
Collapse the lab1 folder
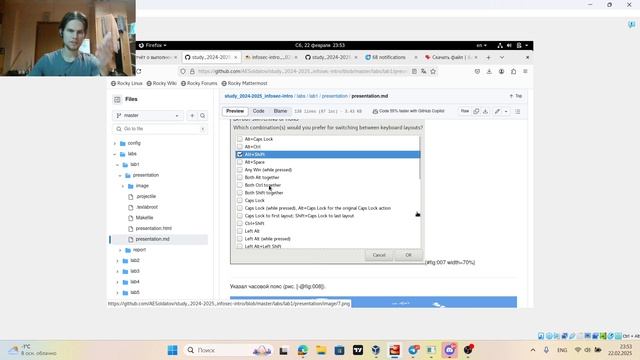118,164
